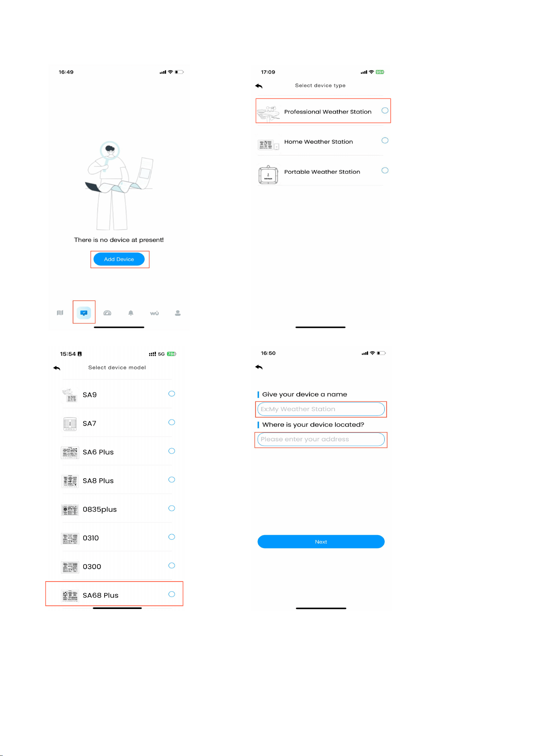535x756 pixels.
Task: Select Professional Weather Station radio button
Action: click(x=385, y=111)
